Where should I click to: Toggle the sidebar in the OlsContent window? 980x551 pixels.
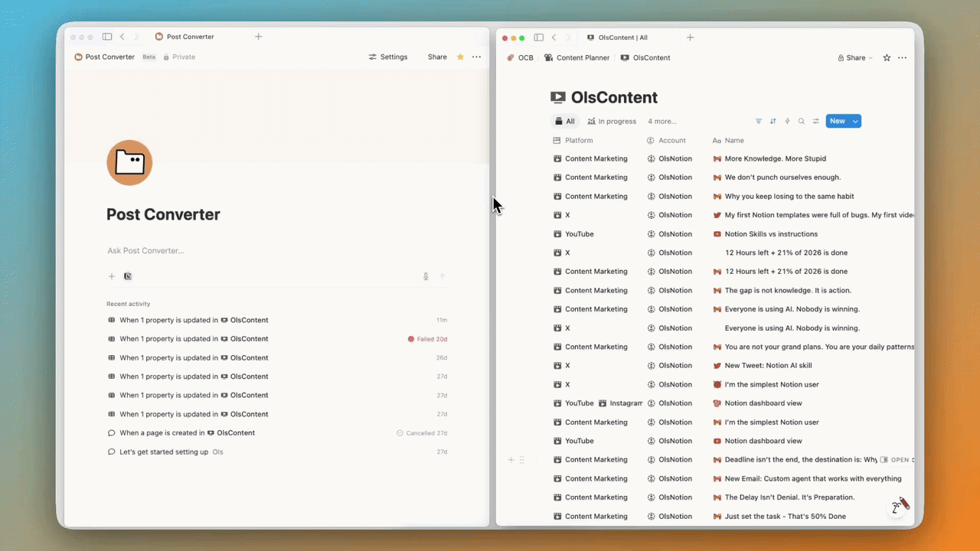point(539,37)
